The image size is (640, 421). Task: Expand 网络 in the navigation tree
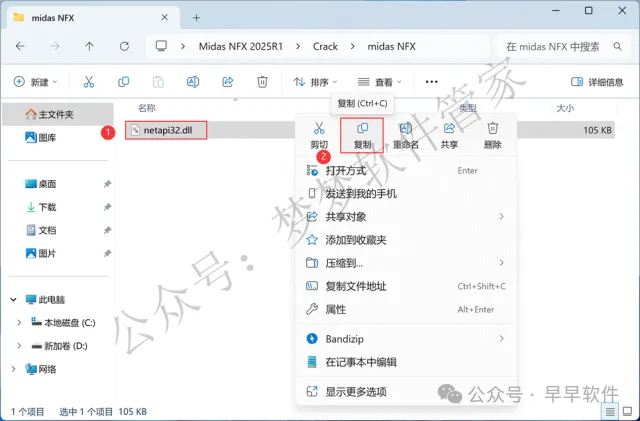click(13, 369)
